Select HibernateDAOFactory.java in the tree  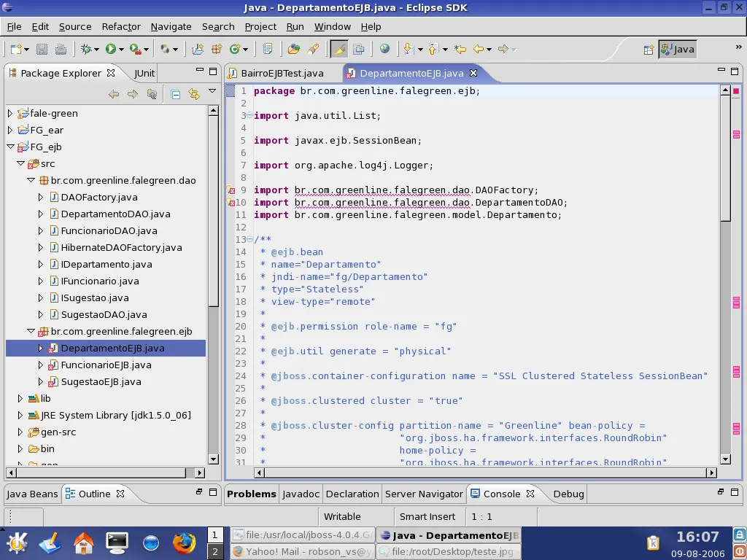click(x=121, y=247)
